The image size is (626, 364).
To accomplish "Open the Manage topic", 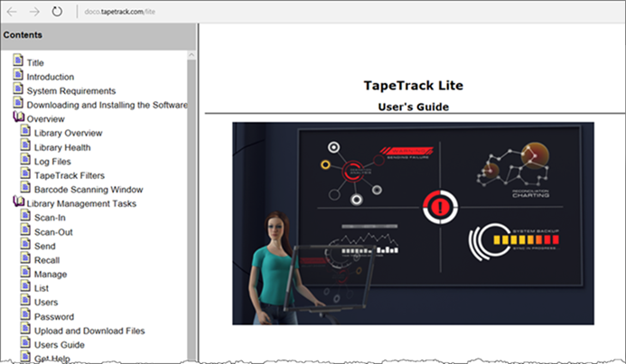I will pyautogui.click(x=51, y=275).
